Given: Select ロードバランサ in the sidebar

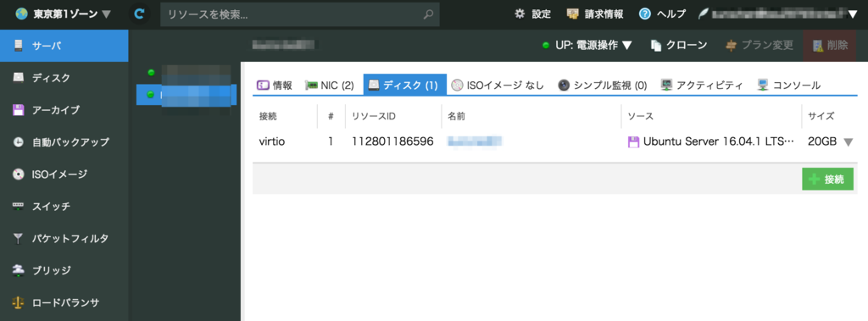Looking at the screenshot, I should [x=64, y=302].
